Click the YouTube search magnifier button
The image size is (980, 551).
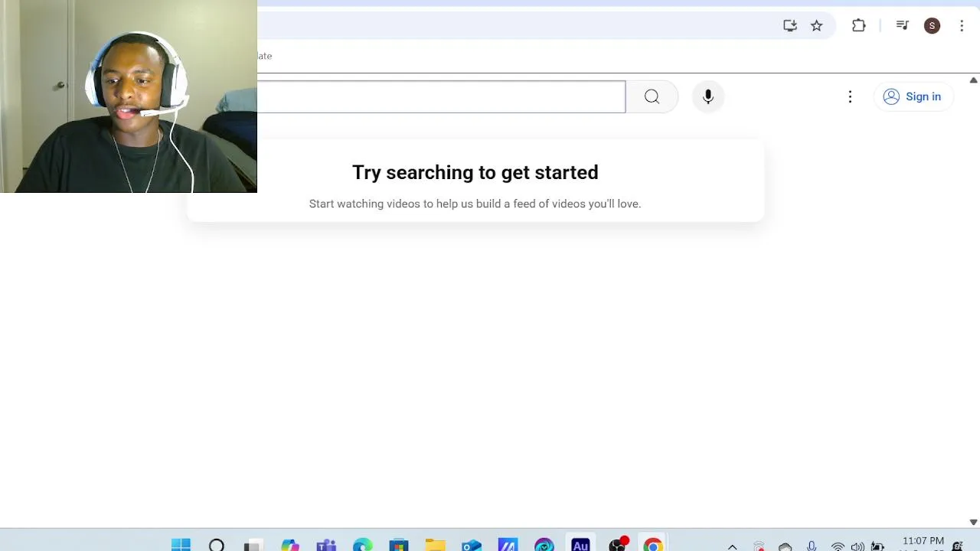(x=652, y=96)
